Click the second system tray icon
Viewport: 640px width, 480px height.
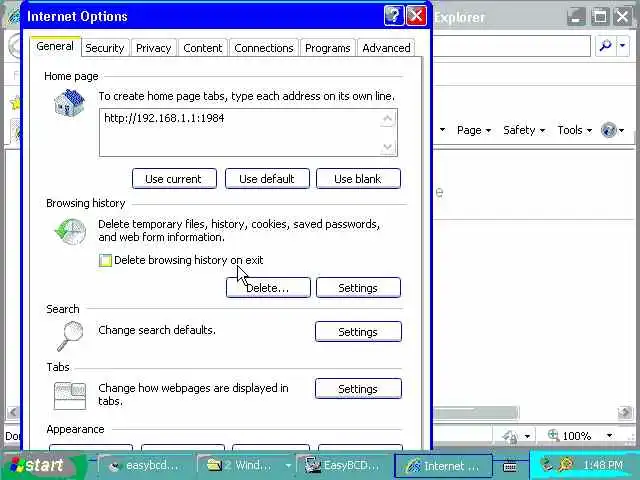coord(566,464)
